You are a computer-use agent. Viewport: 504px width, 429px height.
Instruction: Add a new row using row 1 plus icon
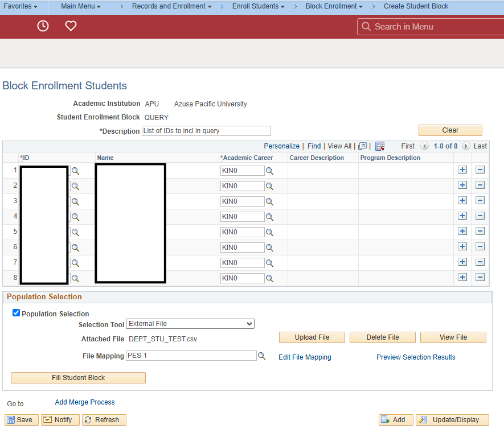(x=462, y=170)
